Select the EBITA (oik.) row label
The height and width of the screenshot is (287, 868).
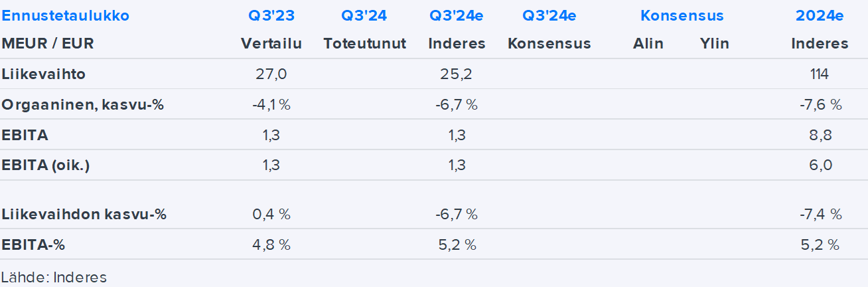coord(46,165)
